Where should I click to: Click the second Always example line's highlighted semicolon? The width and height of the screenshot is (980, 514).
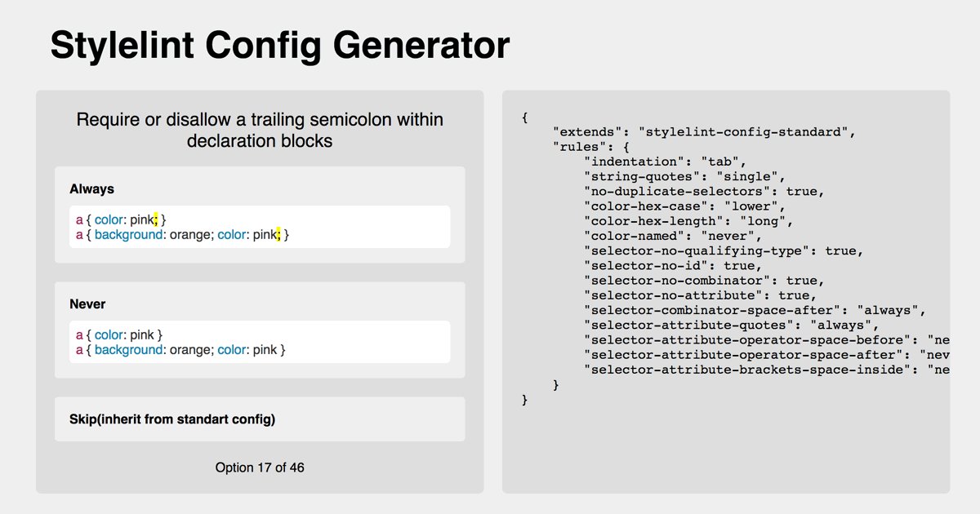[x=278, y=234]
